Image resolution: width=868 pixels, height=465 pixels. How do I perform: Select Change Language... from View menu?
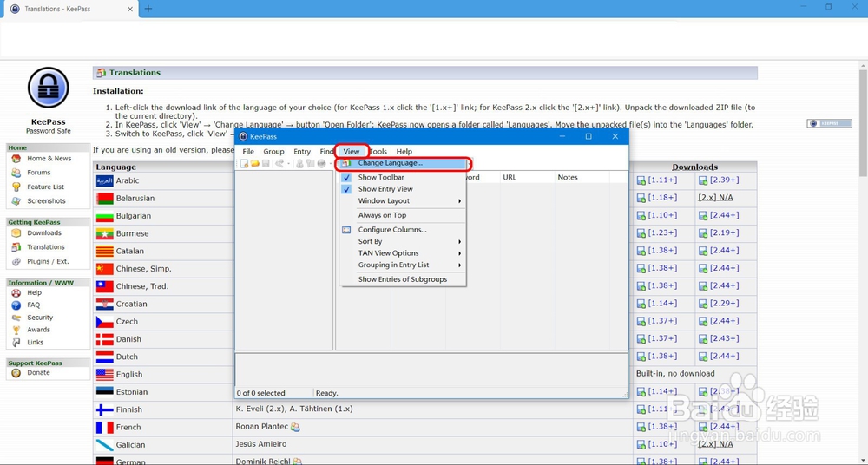[x=403, y=163]
